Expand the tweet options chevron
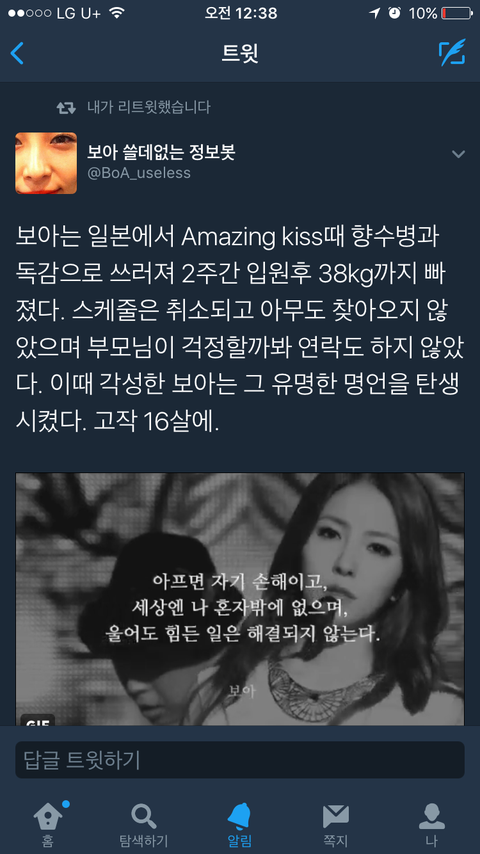 [x=458, y=155]
